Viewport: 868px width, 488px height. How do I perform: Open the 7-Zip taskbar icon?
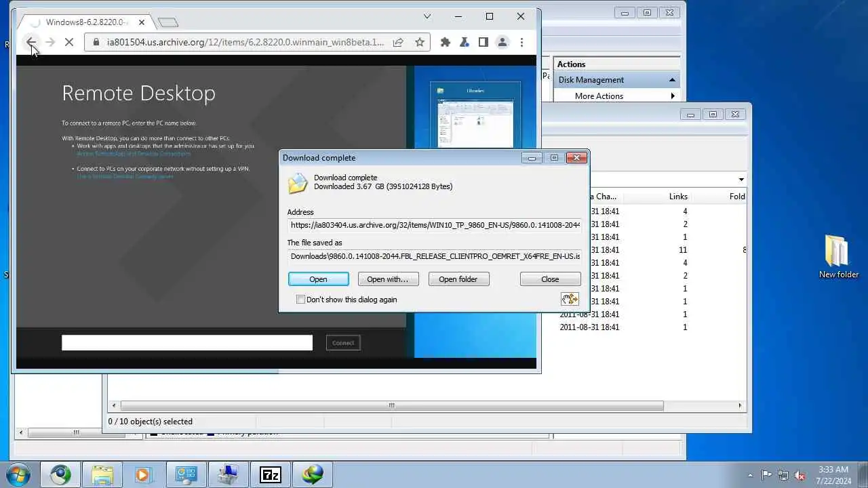(270, 474)
